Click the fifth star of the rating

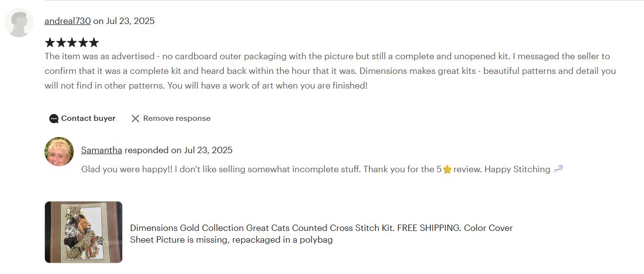[x=94, y=43]
